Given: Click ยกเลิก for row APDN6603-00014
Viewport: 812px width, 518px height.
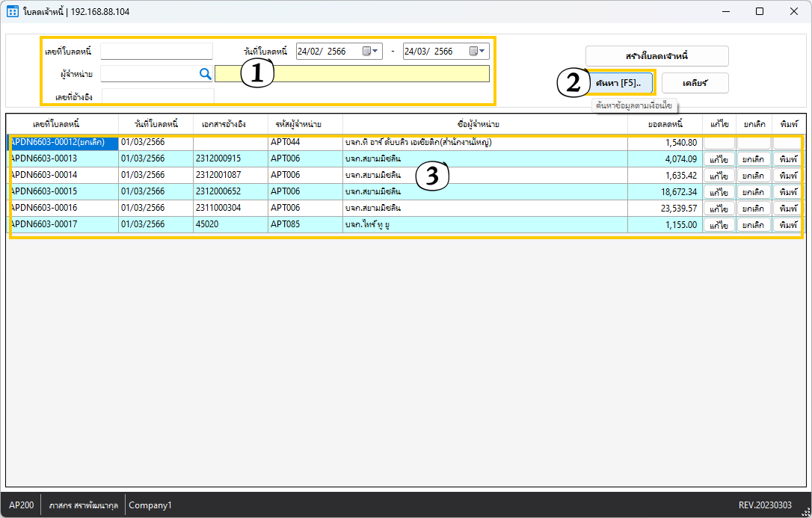Looking at the screenshot, I should pos(753,176).
